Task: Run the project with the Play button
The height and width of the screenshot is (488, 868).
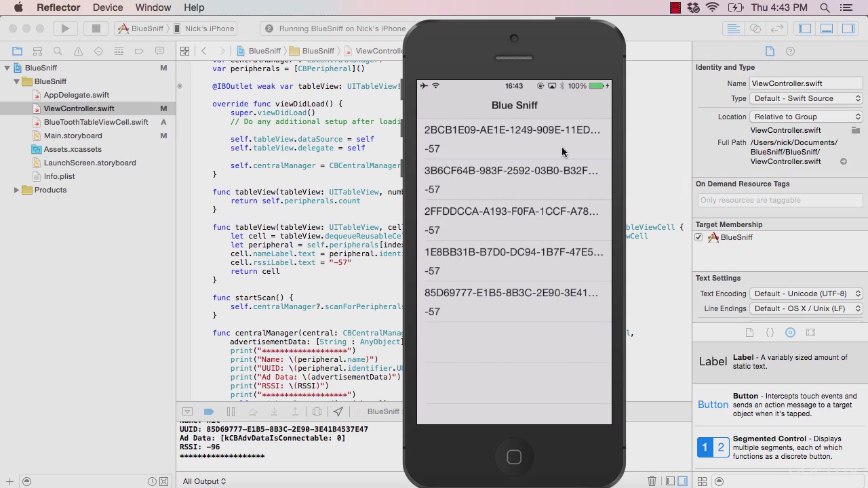Action: click(65, 28)
